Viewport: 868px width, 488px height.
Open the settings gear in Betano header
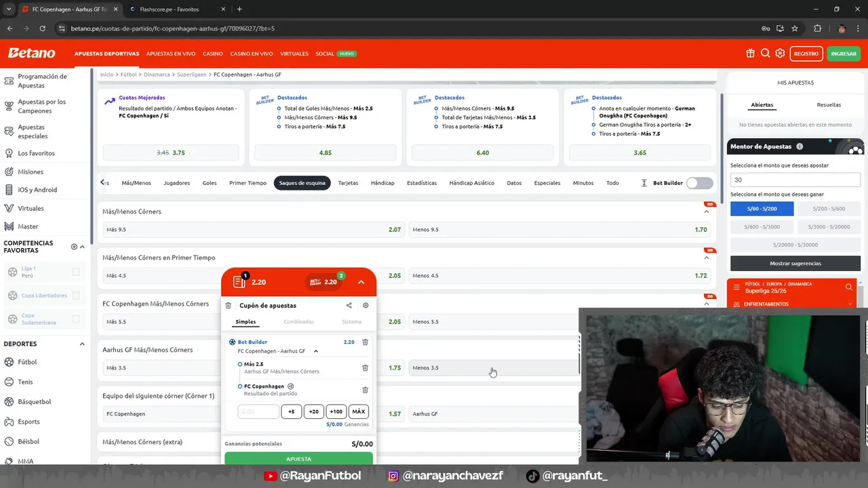pos(780,54)
